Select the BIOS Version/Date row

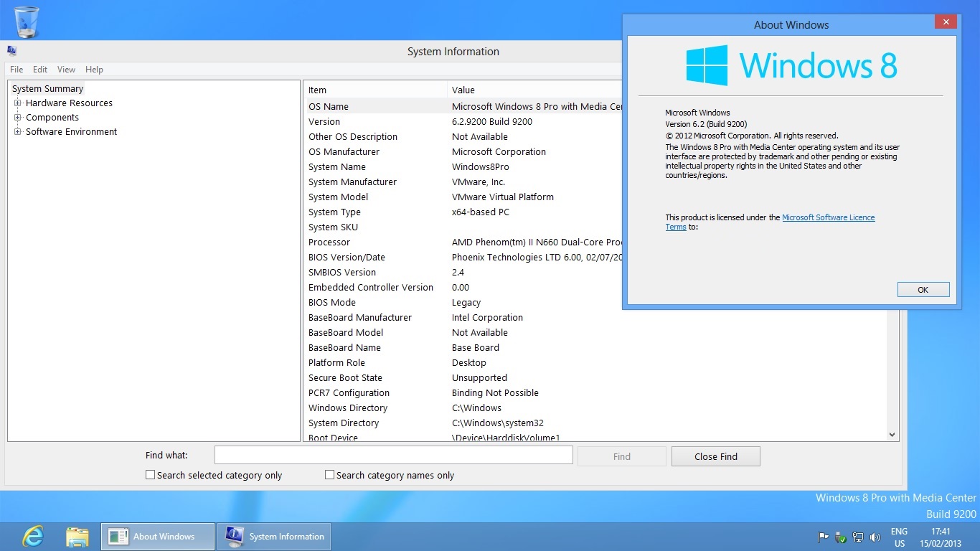point(463,257)
